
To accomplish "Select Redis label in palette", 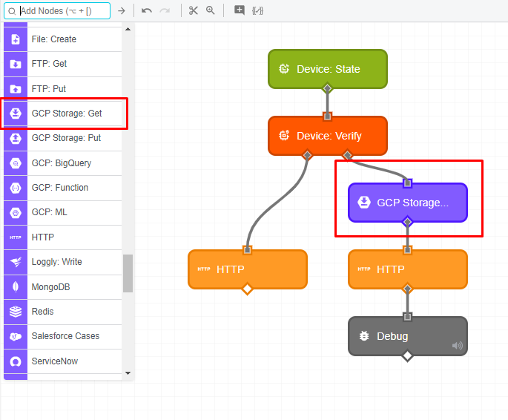I will click(42, 312).
